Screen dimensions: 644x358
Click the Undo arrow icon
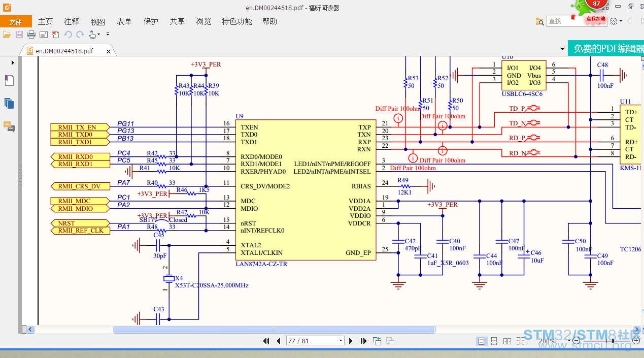pyautogui.click(x=68, y=35)
